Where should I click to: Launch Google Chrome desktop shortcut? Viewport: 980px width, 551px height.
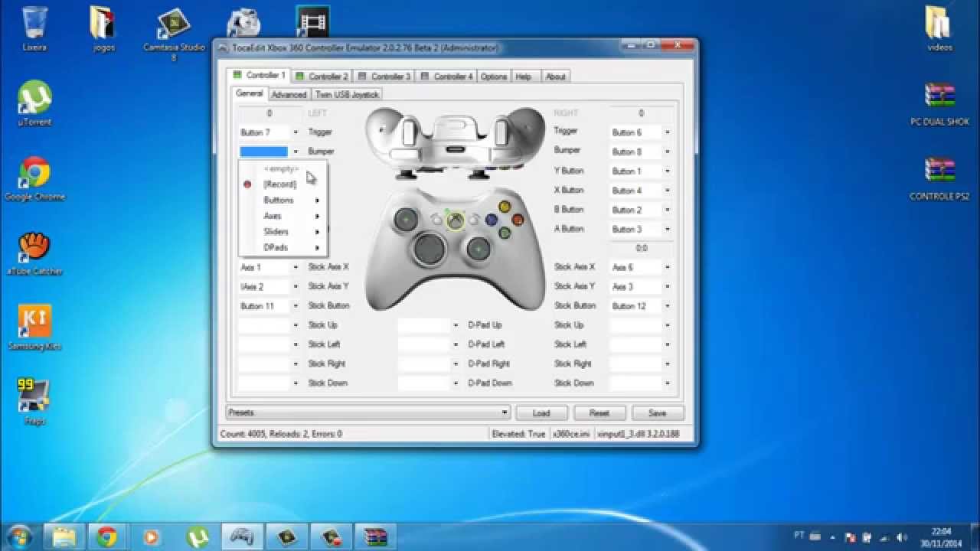point(34,178)
